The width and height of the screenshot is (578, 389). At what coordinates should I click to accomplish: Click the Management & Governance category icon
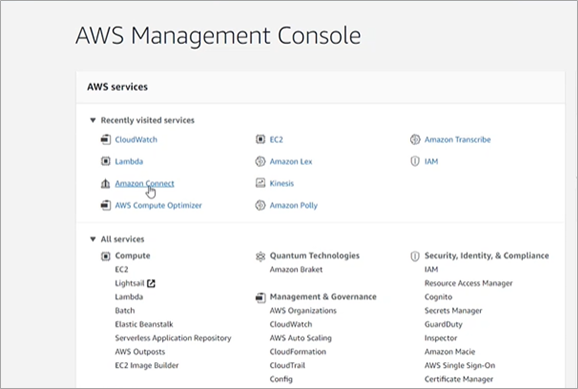260,298
